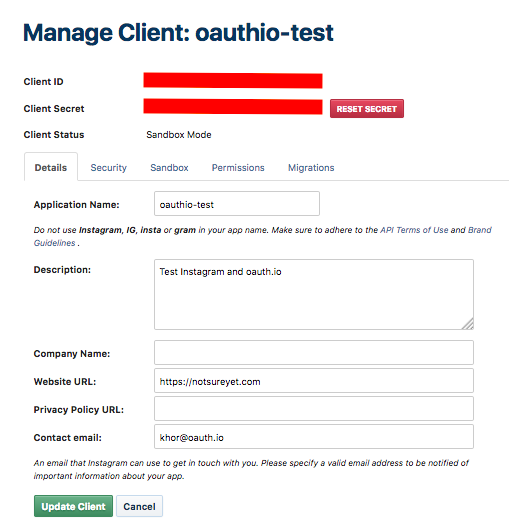530x527 pixels.
Task: Grab the Description textarea resize handle
Action: pos(468,324)
